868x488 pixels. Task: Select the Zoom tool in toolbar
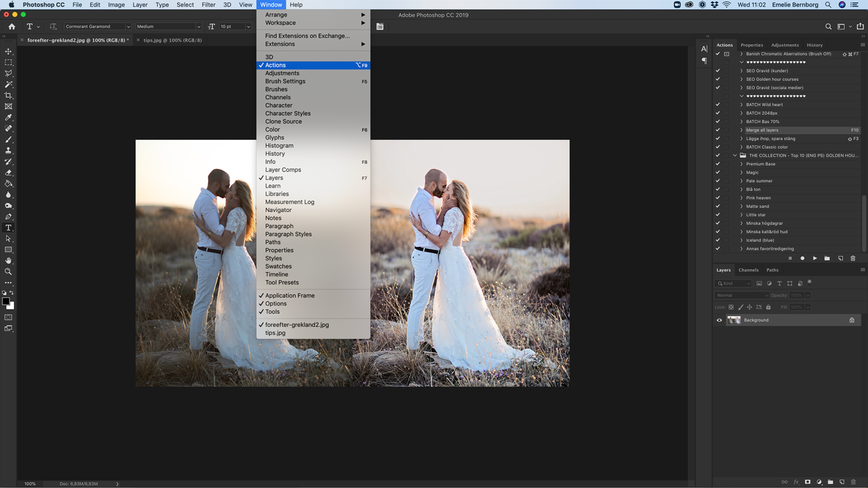[x=9, y=272]
